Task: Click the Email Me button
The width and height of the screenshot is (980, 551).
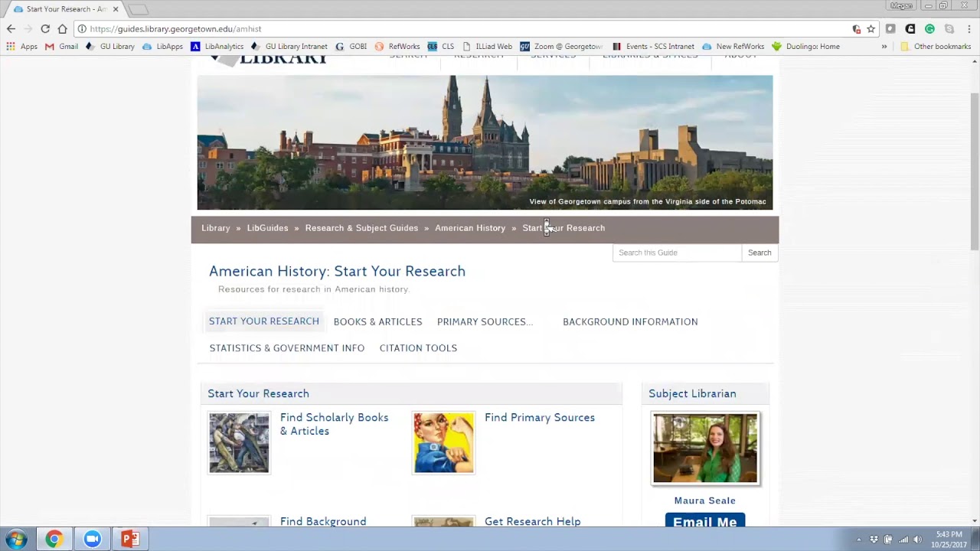Action: pos(705,521)
